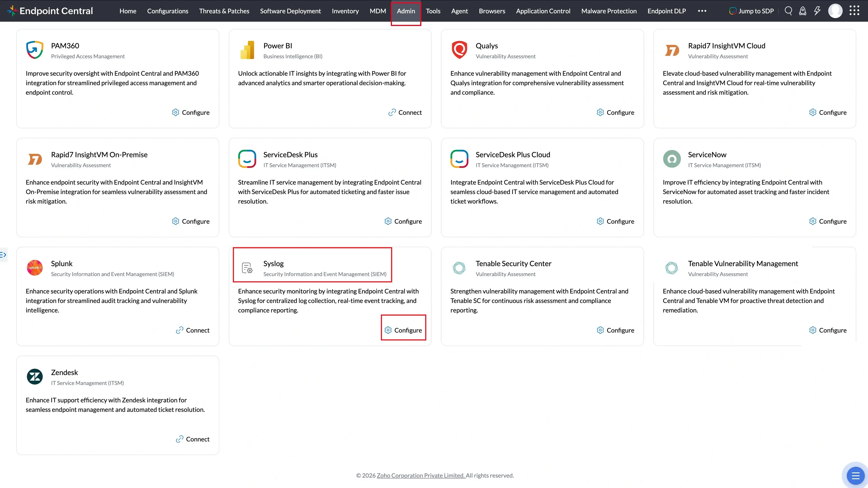The height and width of the screenshot is (488, 868).
Task: Open the Inventory tab
Action: click(x=345, y=11)
